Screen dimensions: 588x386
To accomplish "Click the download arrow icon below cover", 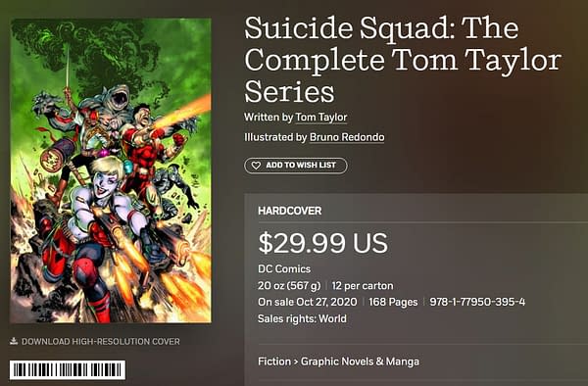I will point(14,341).
